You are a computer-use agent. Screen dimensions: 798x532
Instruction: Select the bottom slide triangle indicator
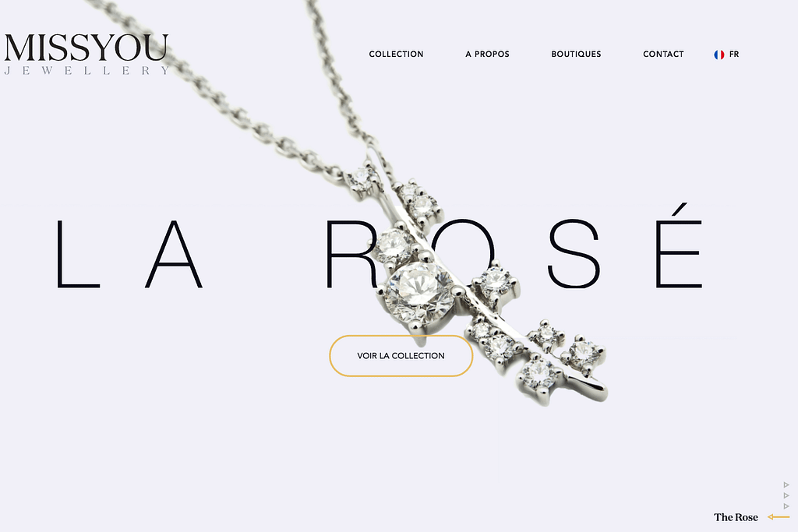click(786, 506)
